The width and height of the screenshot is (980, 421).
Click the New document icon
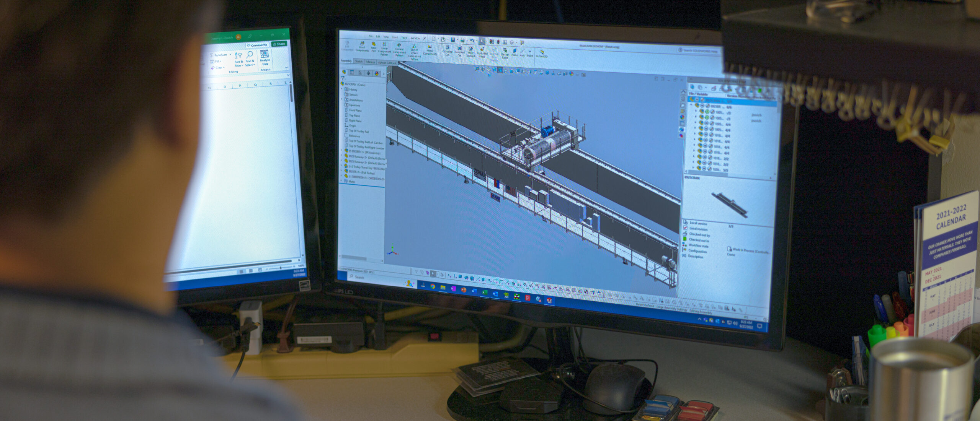tap(434, 39)
